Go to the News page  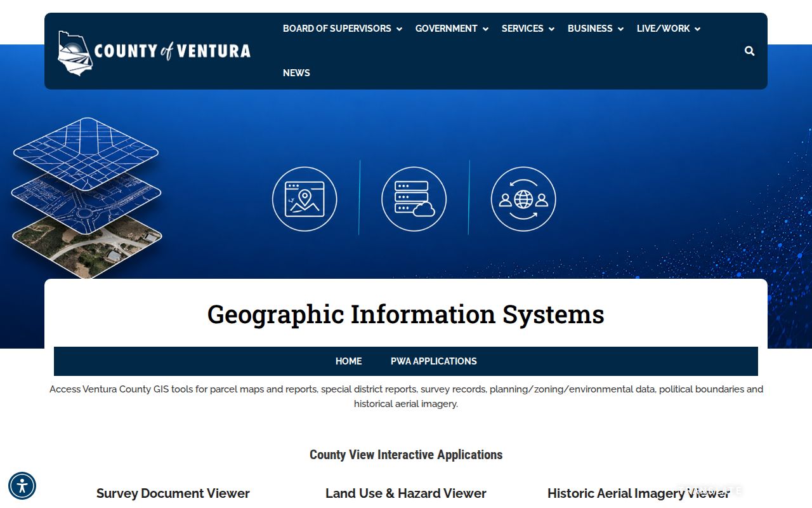(296, 73)
